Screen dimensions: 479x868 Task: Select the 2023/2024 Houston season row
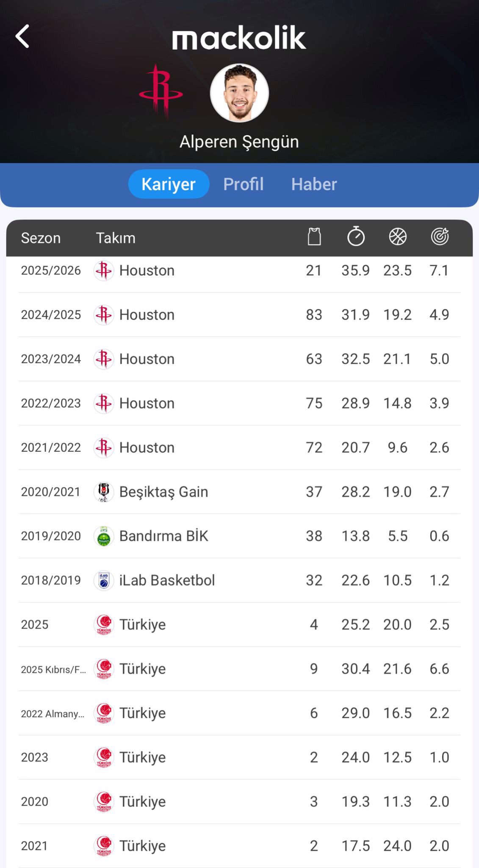coord(239,359)
